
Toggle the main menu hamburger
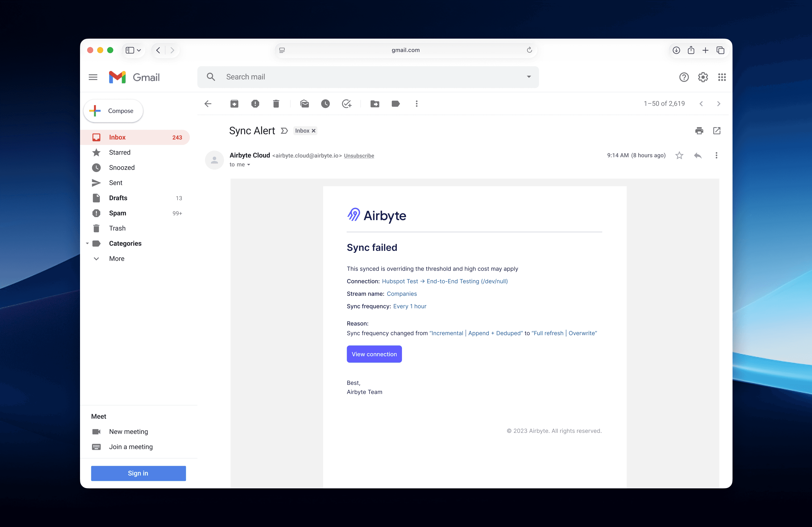[93, 77]
